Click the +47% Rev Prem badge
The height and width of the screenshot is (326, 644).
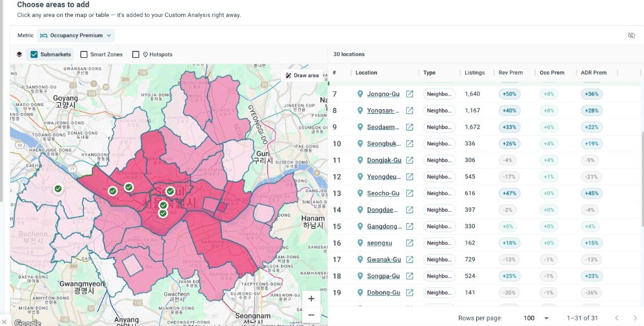[x=509, y=193]
